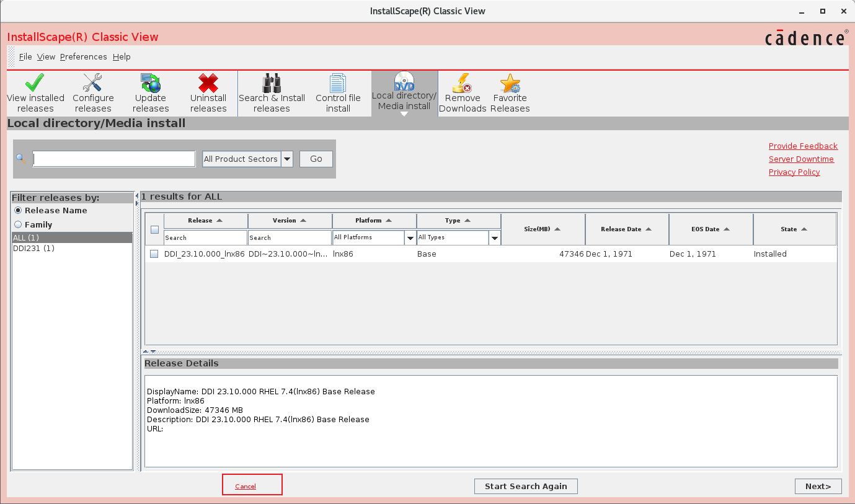
Task: Open the All Types filter dropdown
Action: point(494,237)
